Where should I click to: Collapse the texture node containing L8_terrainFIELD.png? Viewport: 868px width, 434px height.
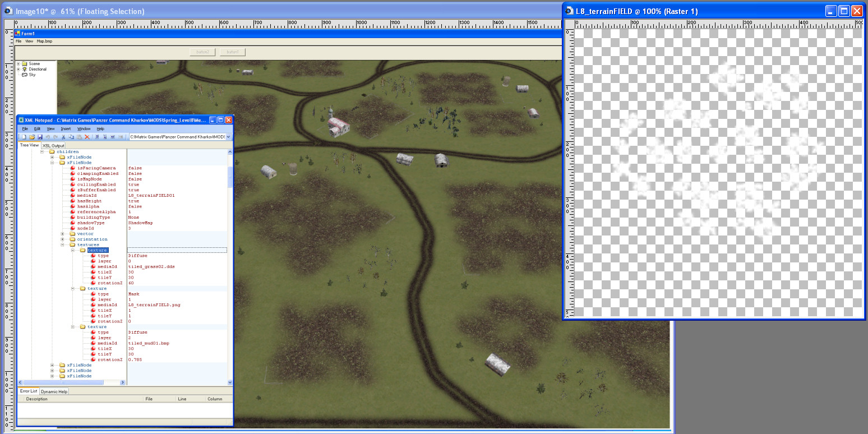pyautogui.click(x=73, y=289)
